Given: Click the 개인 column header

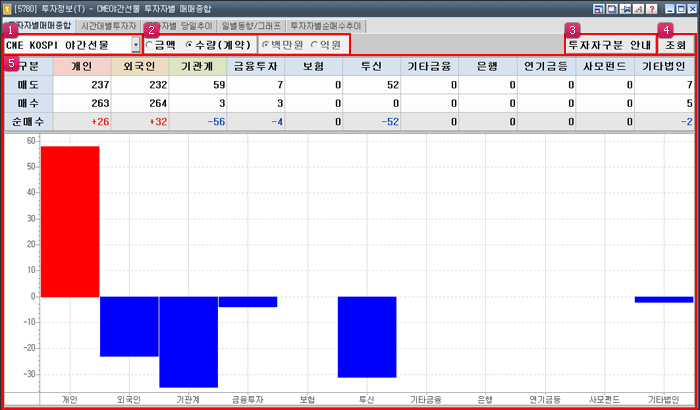Looking at the screenshot, I should (82, 67).
